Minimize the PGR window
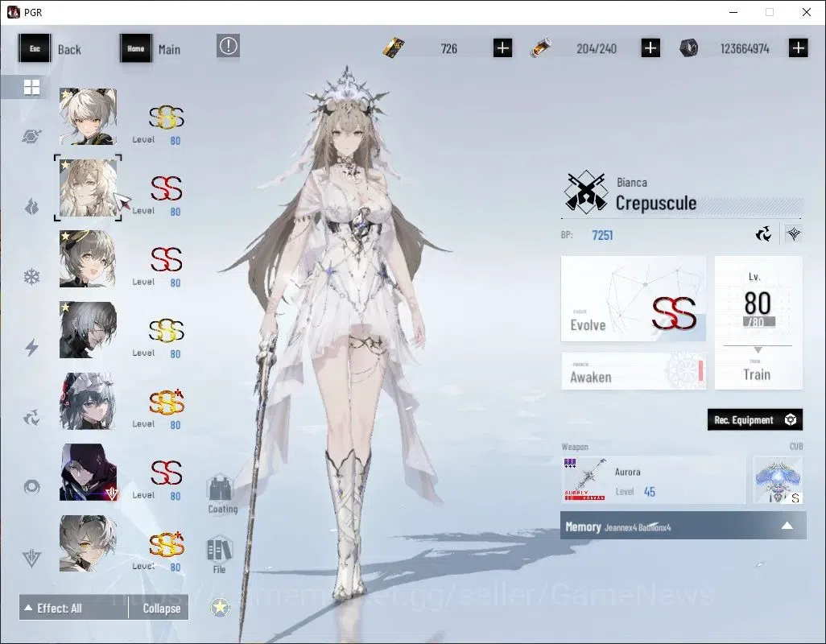Screen dimensions: 826x644 733,12
